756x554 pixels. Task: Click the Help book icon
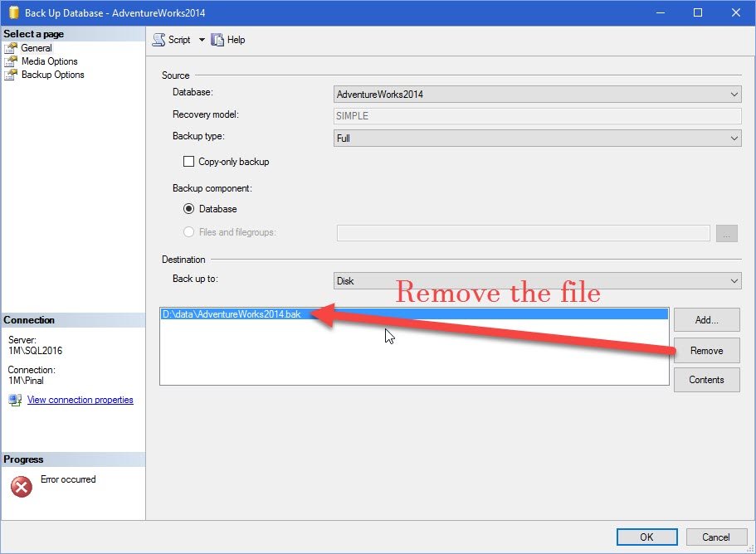point(217,40)
